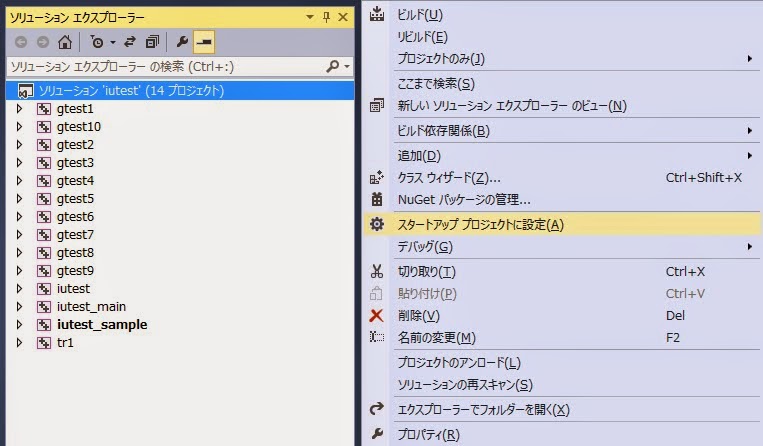Click the gtest9 project icon
The width and height of the screenshot is (763, 446).
click(x=44, y=271)
